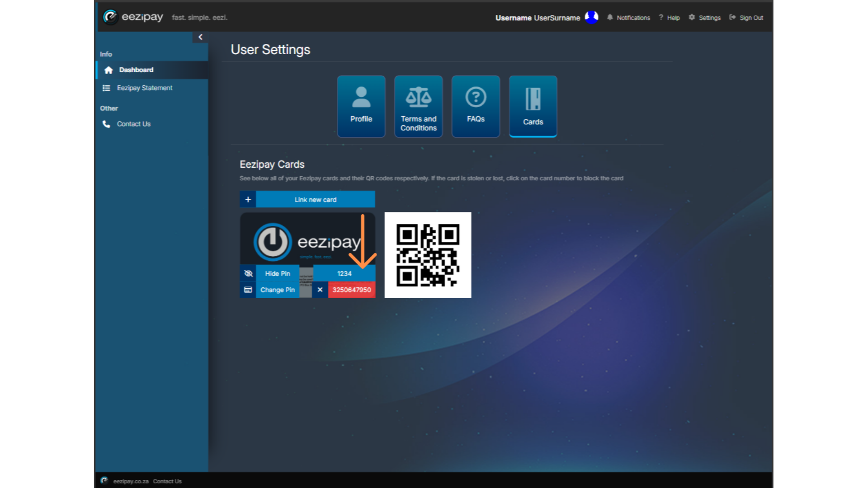868x488 pixels.
Task: Click the eezipay card power logo
Action: 273,242
